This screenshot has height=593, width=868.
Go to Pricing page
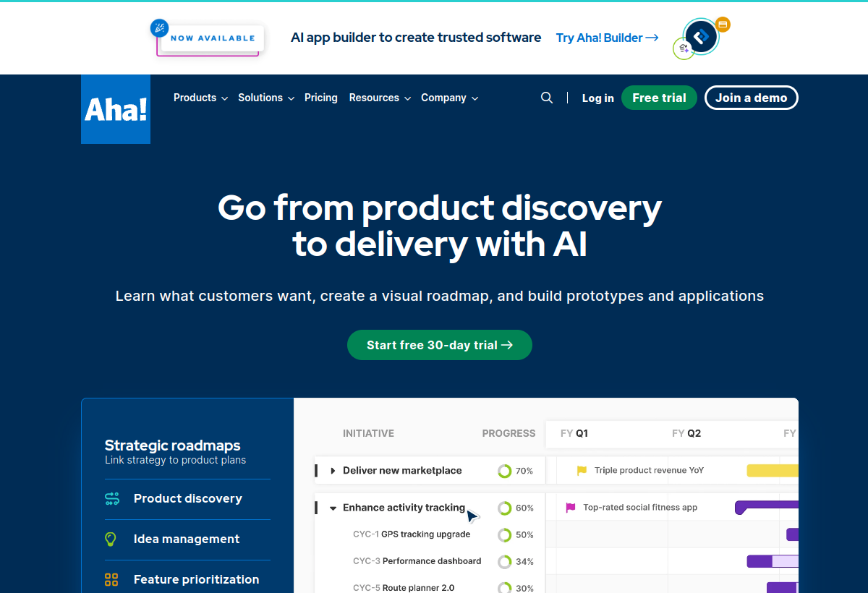[321, 98]
